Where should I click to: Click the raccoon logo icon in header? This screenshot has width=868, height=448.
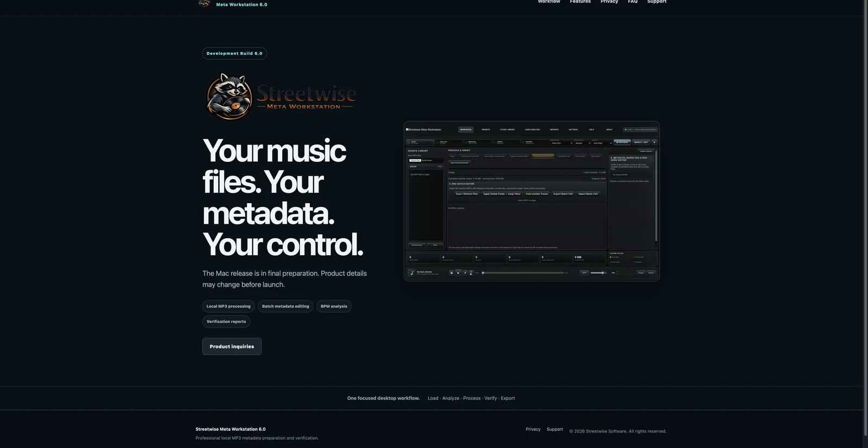[x=205, y=3]
